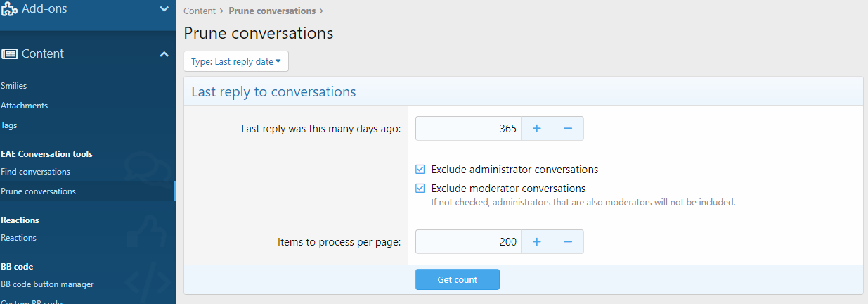Open Find conversations in the sidebar
This screenshot has width=868, height=304.
(36, 172)
